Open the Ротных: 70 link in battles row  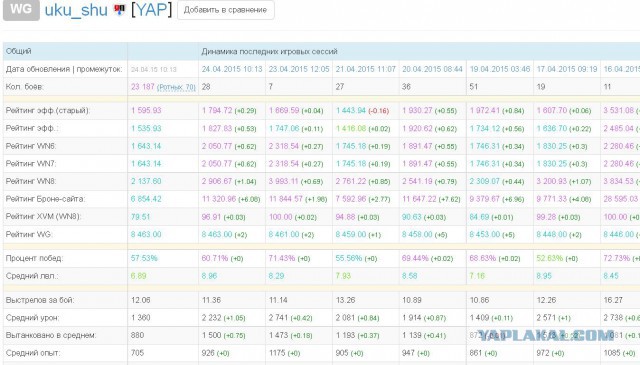pyautogui.click(x=176, y=87)
